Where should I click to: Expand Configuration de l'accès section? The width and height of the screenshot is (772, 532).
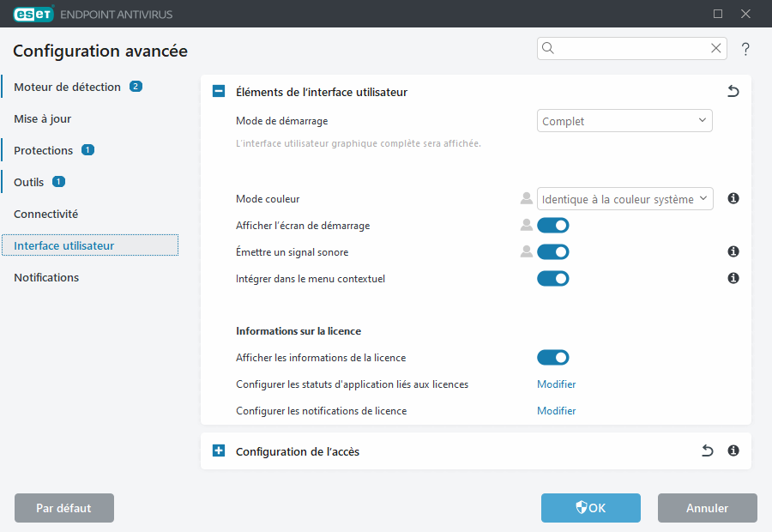coord(219,450)
